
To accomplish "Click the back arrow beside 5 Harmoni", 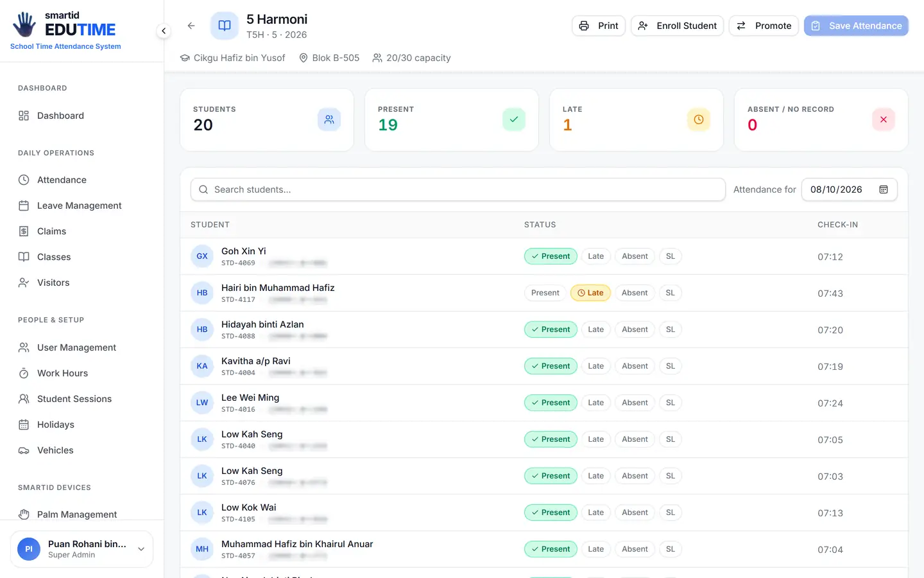I will pyautogui.click(x=191, y=26).
